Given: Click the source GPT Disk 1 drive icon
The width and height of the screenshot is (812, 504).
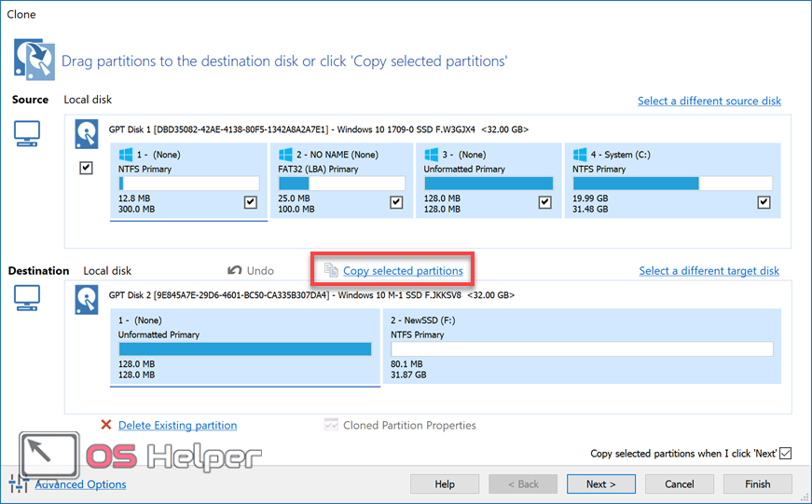Looking at the screenshot, I should [87, 135].
